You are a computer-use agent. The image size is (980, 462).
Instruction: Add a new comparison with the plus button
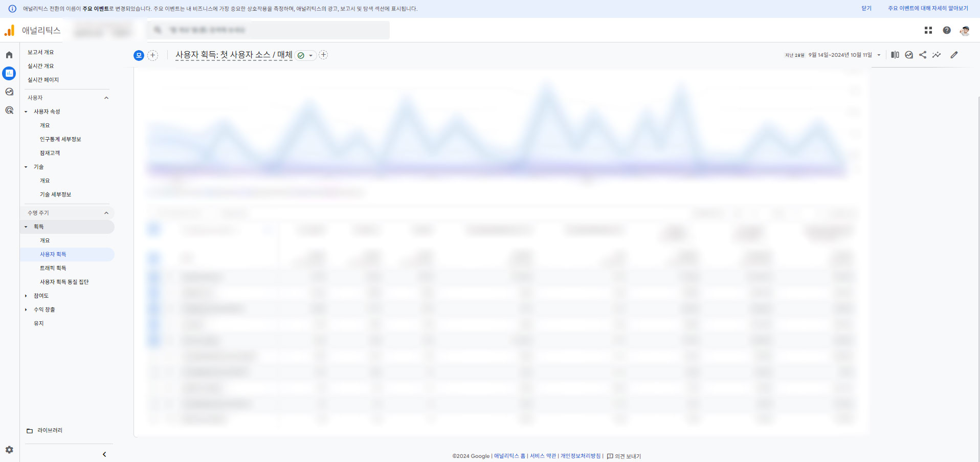click(x=153, y=55)
